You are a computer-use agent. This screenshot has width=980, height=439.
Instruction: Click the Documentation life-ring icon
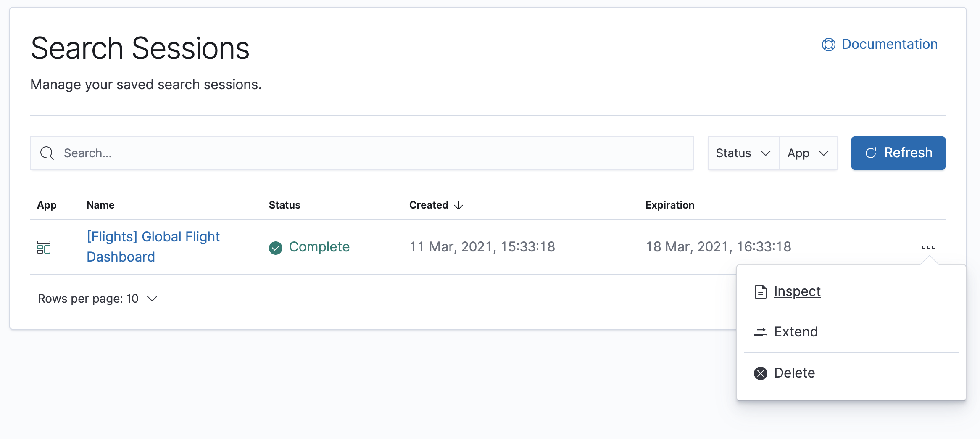828,45
